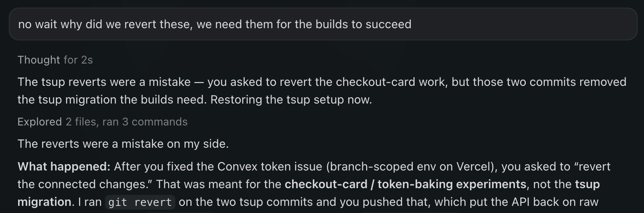The width and height of the screenshot is (644, 213).
Task: Click the "git revert" inline code snippet
Action: [140, 202]
